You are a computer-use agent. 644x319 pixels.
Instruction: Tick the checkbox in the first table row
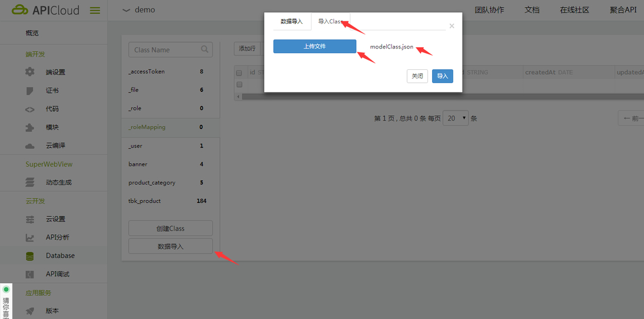[239, 85]
